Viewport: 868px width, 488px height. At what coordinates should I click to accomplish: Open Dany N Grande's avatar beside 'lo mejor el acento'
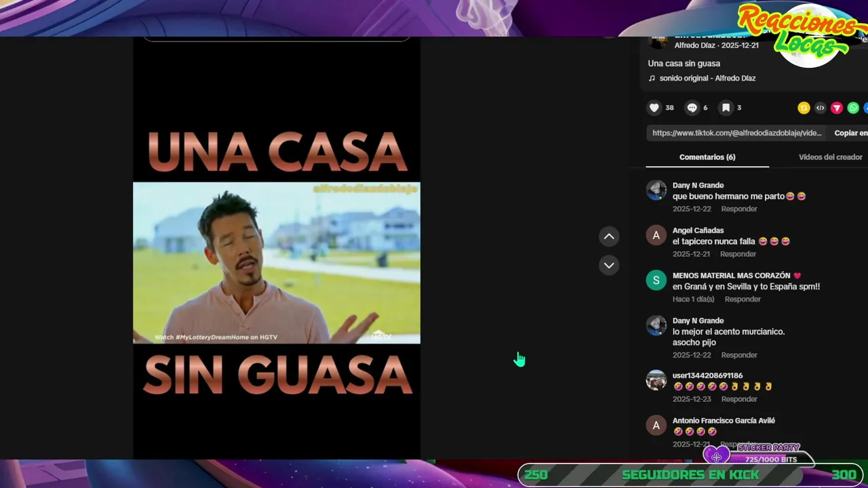(656, 325)
